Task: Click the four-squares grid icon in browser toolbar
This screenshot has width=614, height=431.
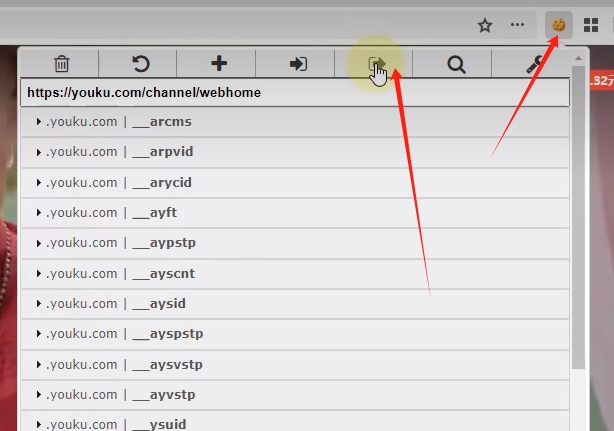Action: coord(591,25)
